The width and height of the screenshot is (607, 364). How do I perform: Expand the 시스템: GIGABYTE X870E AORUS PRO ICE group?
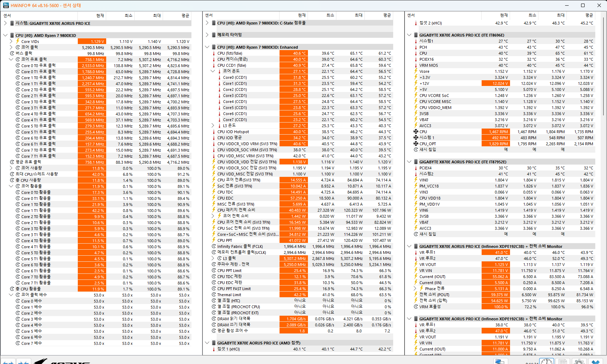click(5, 23)
